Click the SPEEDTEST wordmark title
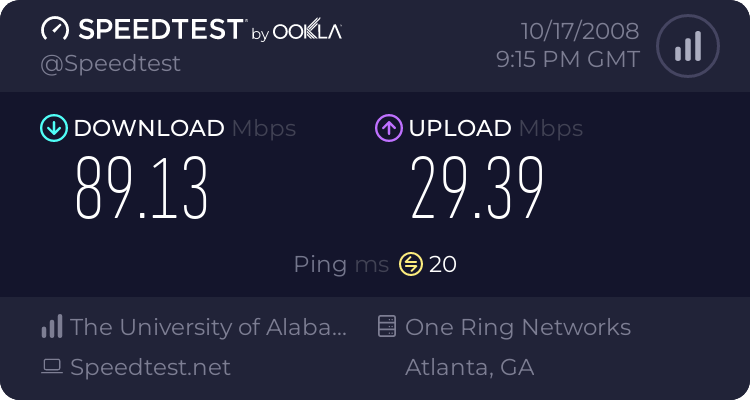This screenshot has width=750, height=400. 160,30
